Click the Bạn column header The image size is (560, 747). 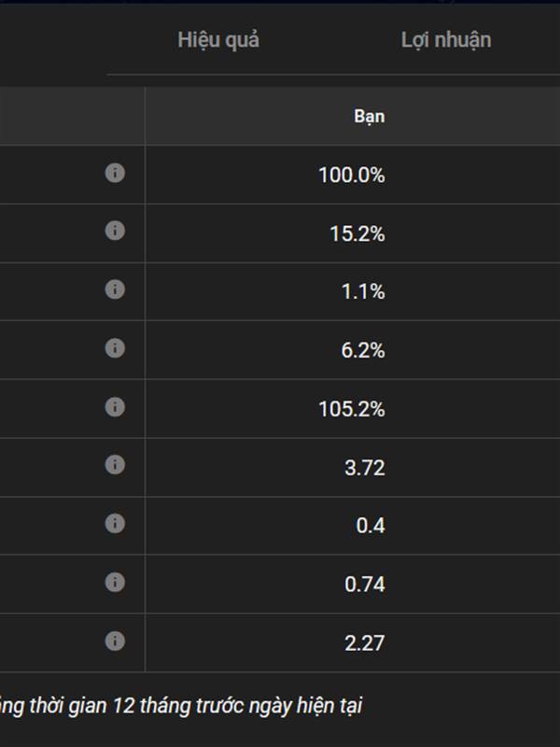tap(370, 116)
